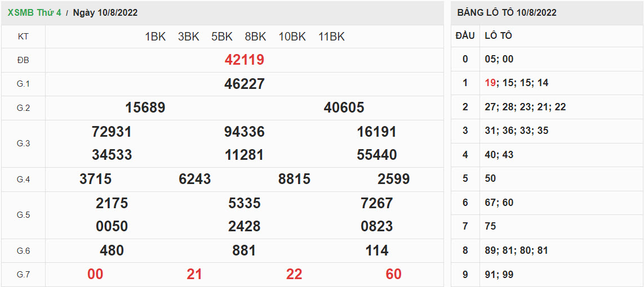Select G.3 prize number 55440
The image size is (644, 287).
click(376, 155)
